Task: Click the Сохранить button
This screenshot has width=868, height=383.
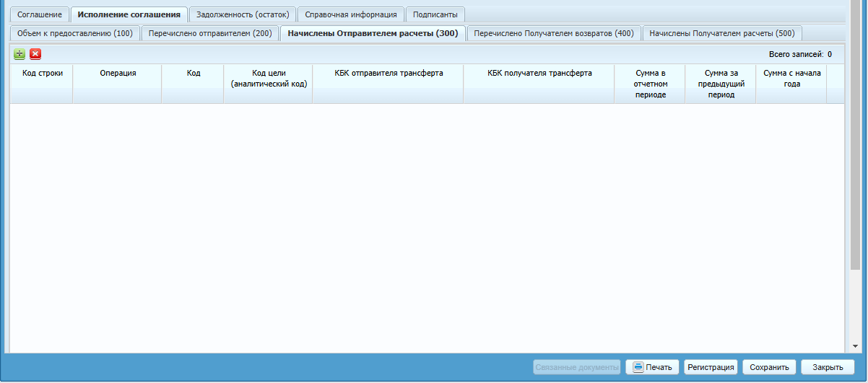Action: point(769,367)
